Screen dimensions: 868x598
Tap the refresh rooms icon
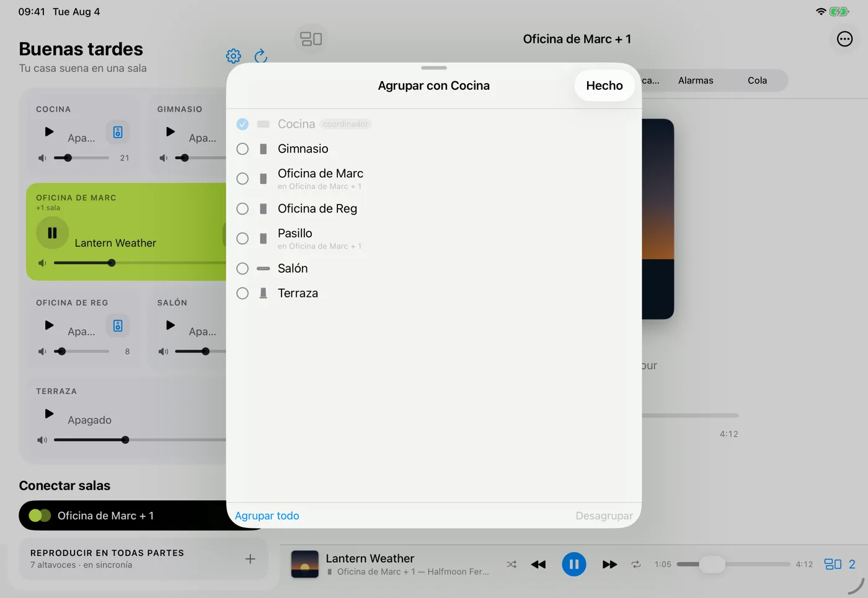[261, 56]
